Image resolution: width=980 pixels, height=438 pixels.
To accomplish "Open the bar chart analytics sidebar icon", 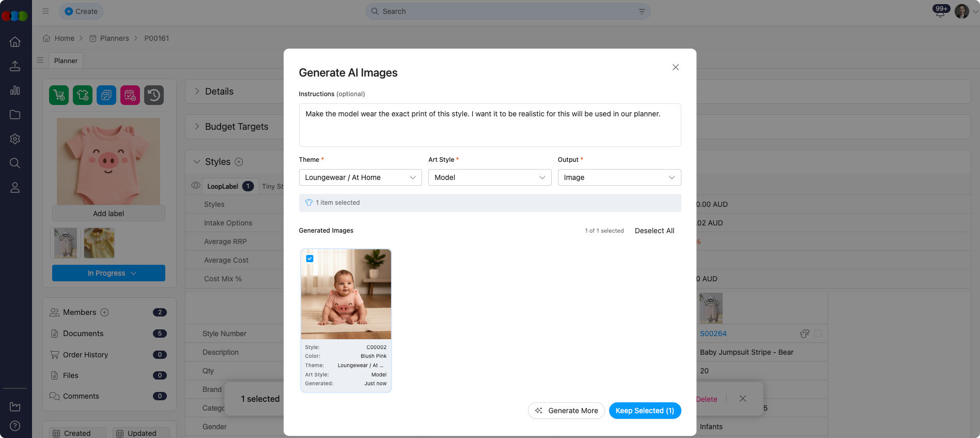I will [x=15, y=90].
